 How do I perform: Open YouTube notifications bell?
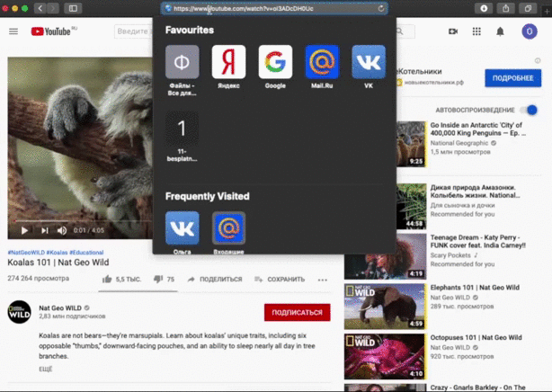(x=500, y=31)
